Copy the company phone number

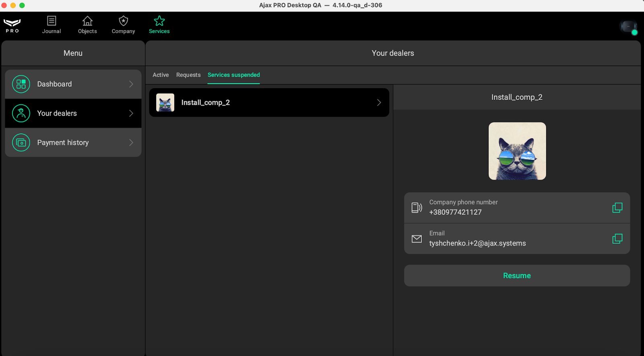[x=617, y=208]
